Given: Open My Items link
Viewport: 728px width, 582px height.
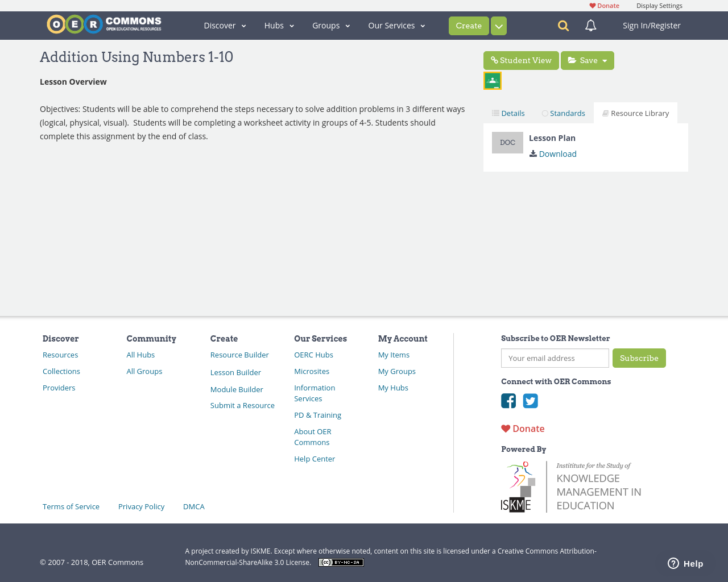Looking at the screenshot, I should point(394,355).
